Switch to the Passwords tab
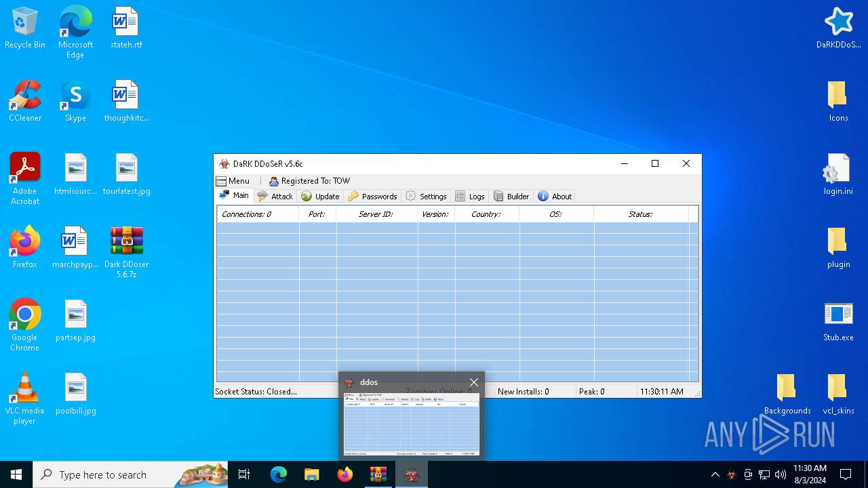This screenshot has width=868, height=488. tap(372, 197)
